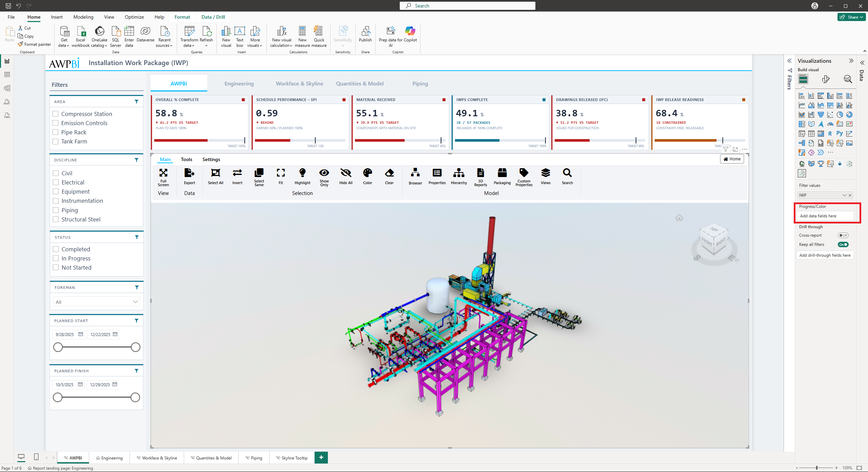This screenshot has width=868, height=472.
Task: Click the Planned Start slider left handle
Action: 58,347
